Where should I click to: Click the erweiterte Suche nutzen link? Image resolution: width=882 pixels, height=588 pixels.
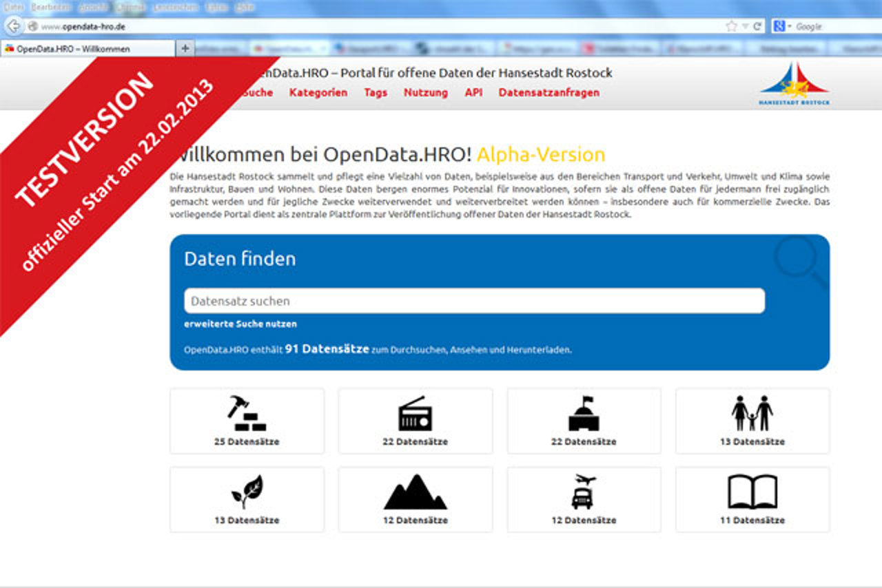[240, 324]
